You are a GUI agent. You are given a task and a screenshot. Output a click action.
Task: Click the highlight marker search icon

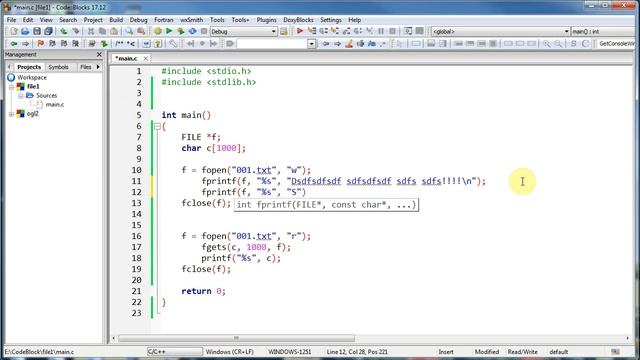(x=349, y=44)
